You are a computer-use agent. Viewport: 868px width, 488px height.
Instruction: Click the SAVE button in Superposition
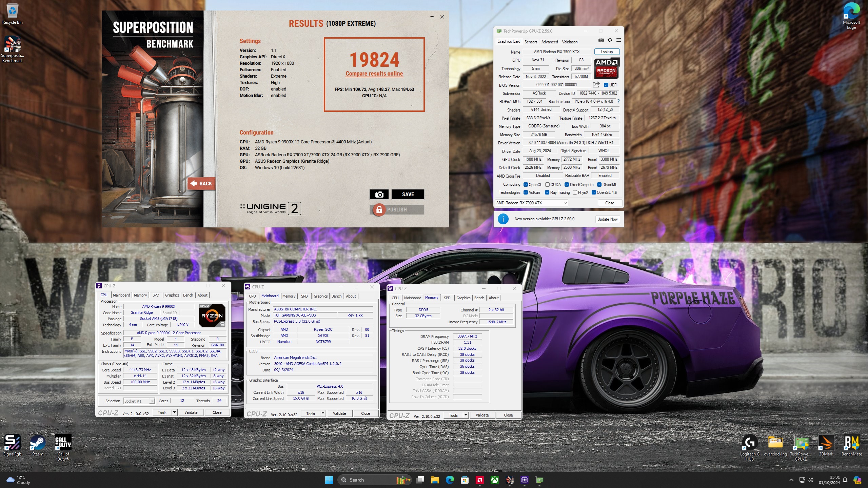pyautogui.click(x=408, y=194)
